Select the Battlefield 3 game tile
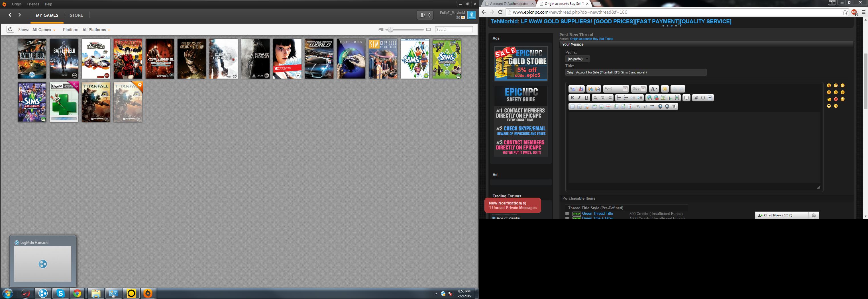 pyautogui.click(x=64, y=59)
